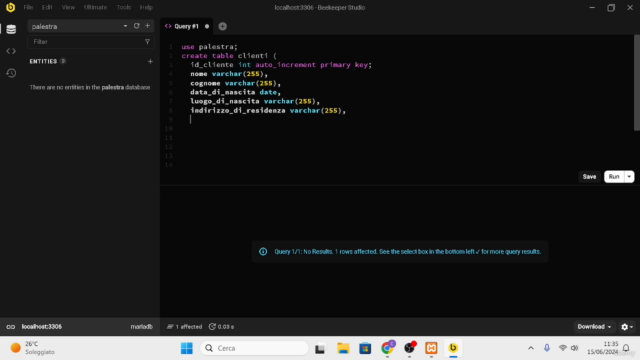Click the localhost:3306 connection label
This screenshot has height=360, width=640.
[42, 327]
